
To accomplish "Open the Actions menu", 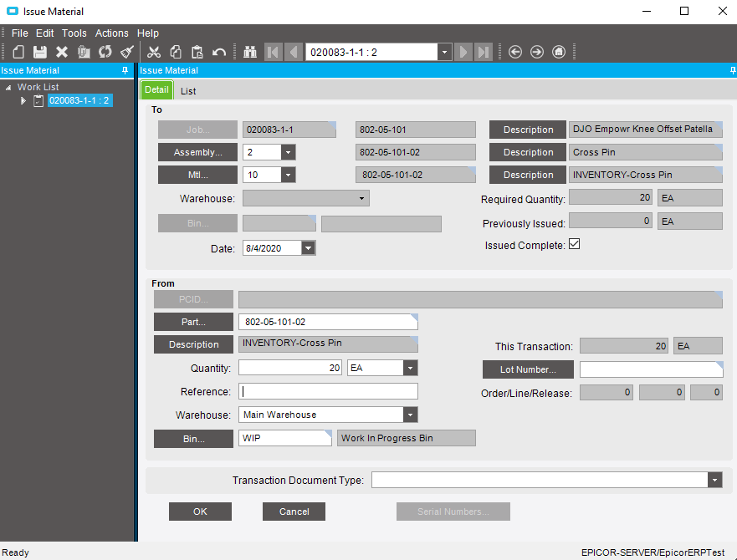I will coord(111,33).
